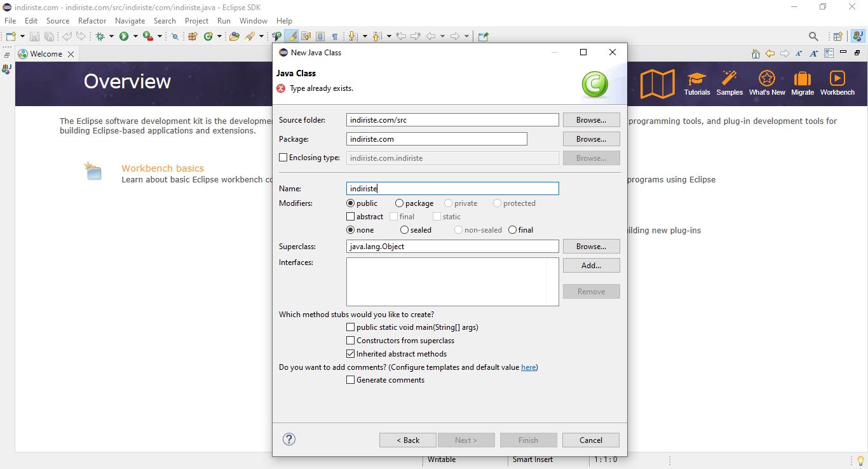Image resolution: width=868 pixels, height=469 pixels.
Task: Open the Window menu
Action: (253, 20)
